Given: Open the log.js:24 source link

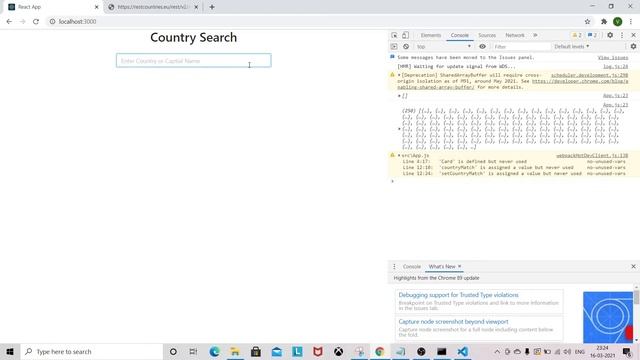Looking at the screenshot, I should coord(616,66).
